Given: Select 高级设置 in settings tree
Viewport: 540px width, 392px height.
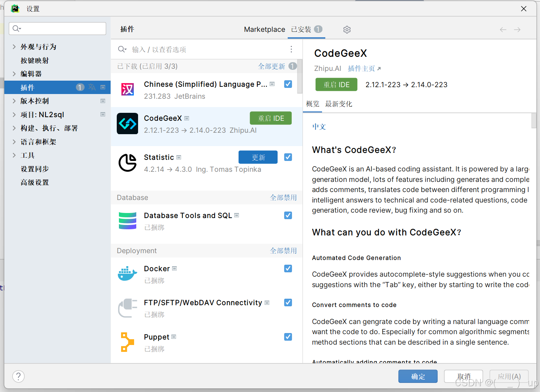Looking at the screenshot, I should pos(35,182).
